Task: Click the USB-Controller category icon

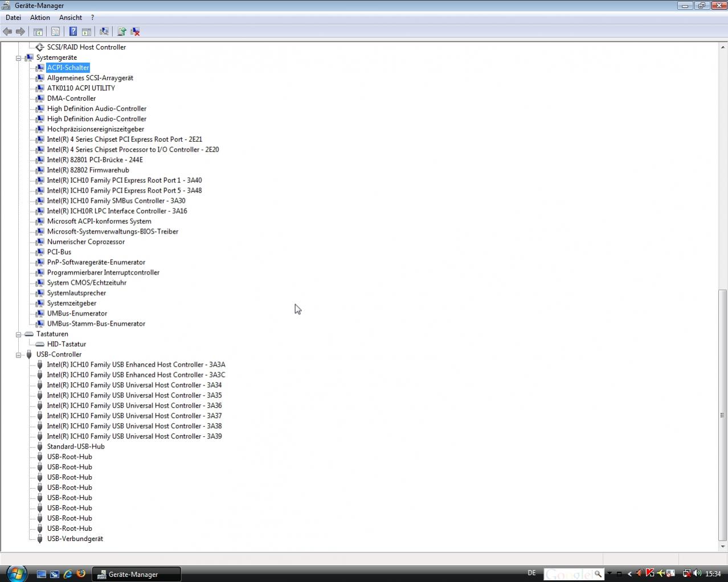Action: point(29,354)
